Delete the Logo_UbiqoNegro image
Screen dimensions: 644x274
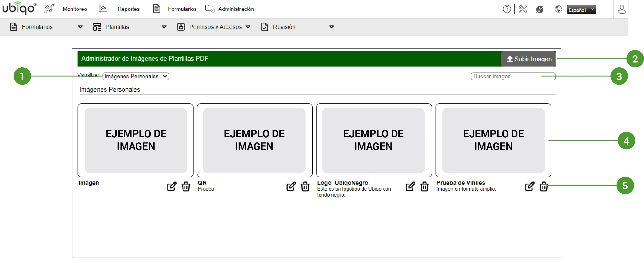pos(424,186)
